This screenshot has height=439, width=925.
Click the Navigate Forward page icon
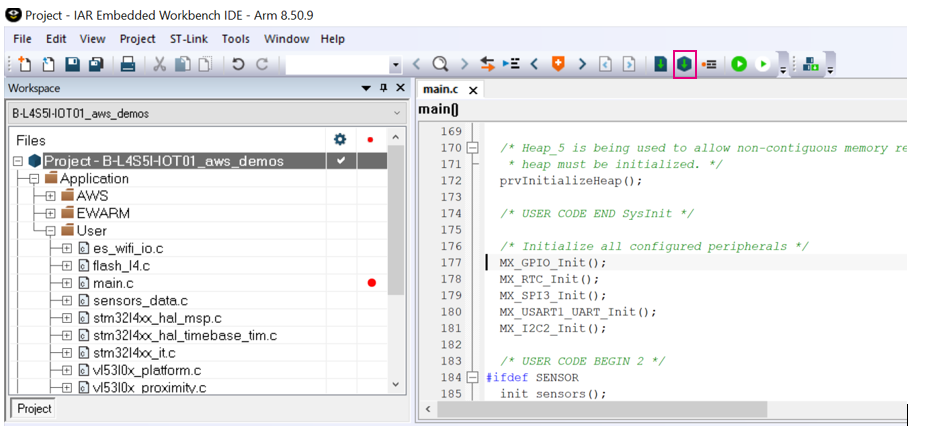pyautogui.click(x=629, y=64)
